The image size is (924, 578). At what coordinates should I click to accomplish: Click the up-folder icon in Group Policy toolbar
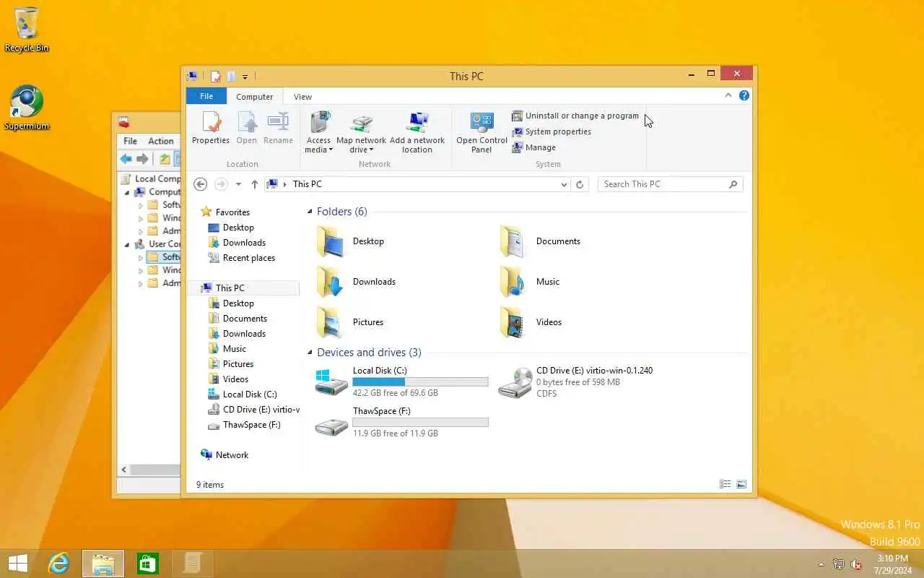tap(165, 159)
